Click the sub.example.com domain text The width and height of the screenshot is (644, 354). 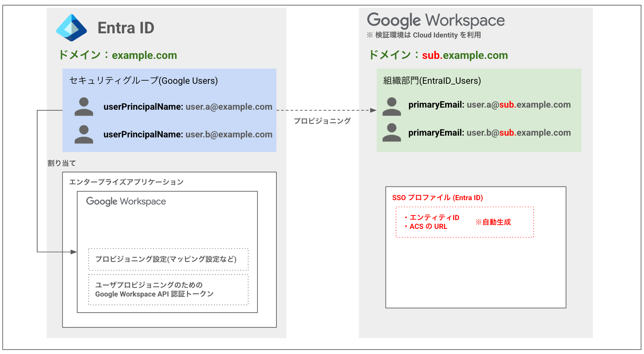(465, 55)
